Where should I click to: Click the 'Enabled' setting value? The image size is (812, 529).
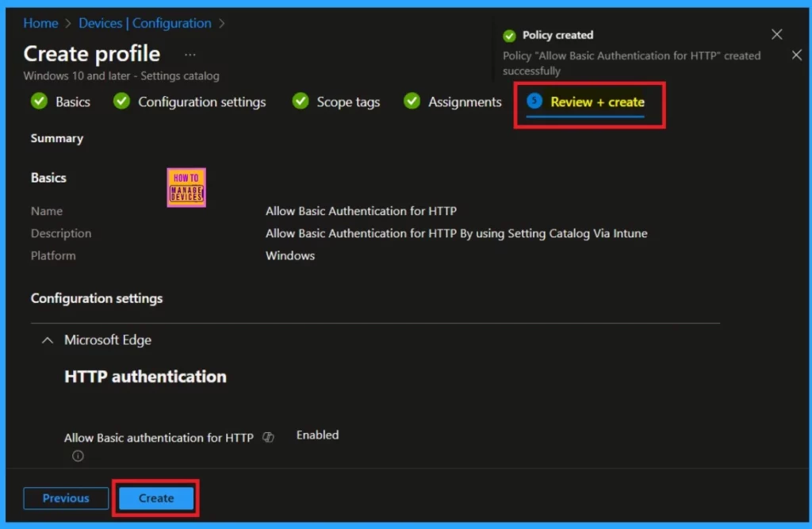[x=317, y=435]
